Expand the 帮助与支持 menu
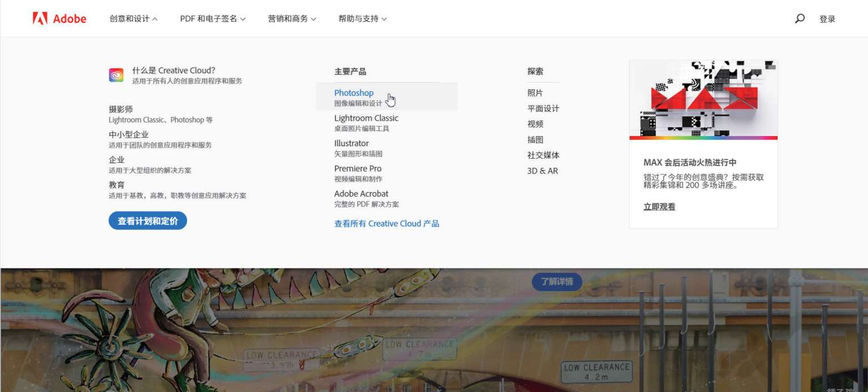 pyautogui.click(x=363, y=19)
